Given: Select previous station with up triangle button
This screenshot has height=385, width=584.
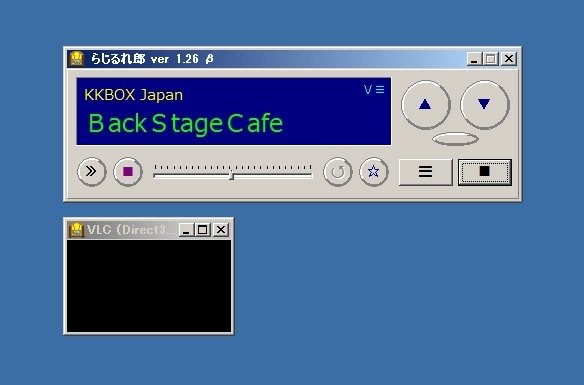Looking at the screenshot, I should pos(425,105).
